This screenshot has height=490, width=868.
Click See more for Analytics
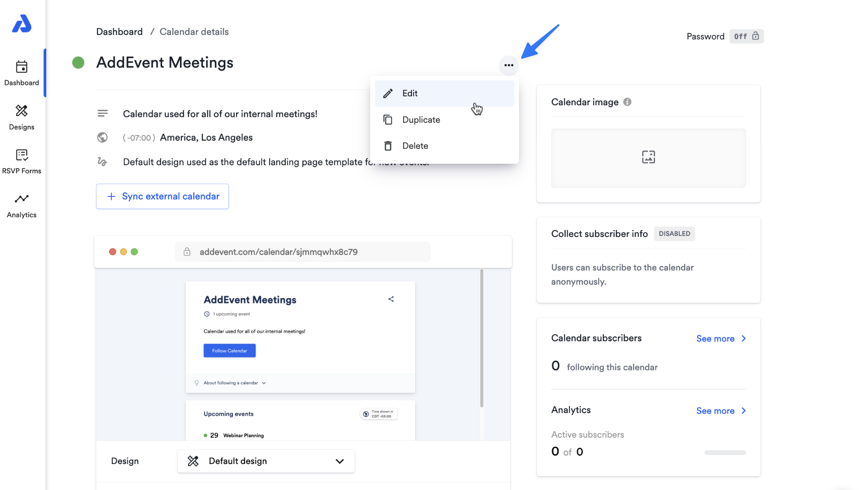point(721,411)
